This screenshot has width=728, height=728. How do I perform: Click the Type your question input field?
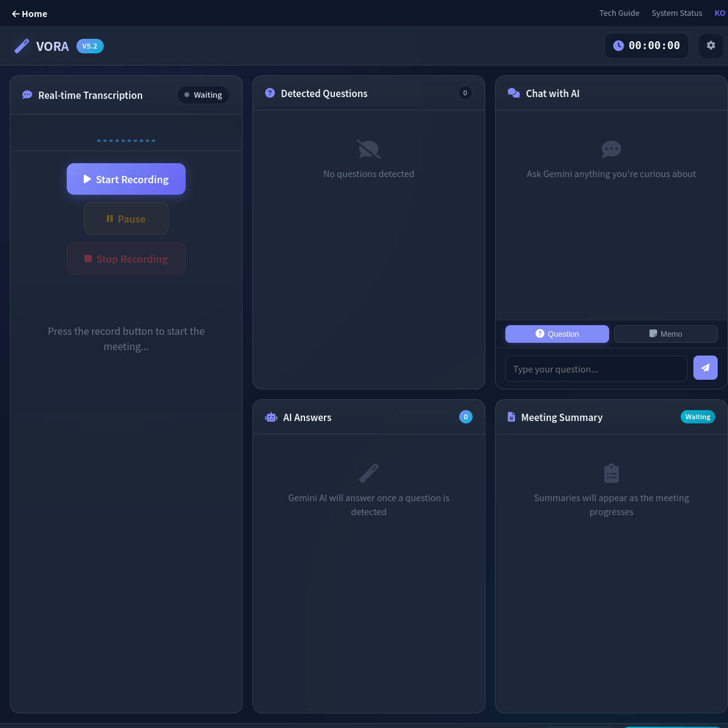(x=596, y=368)
